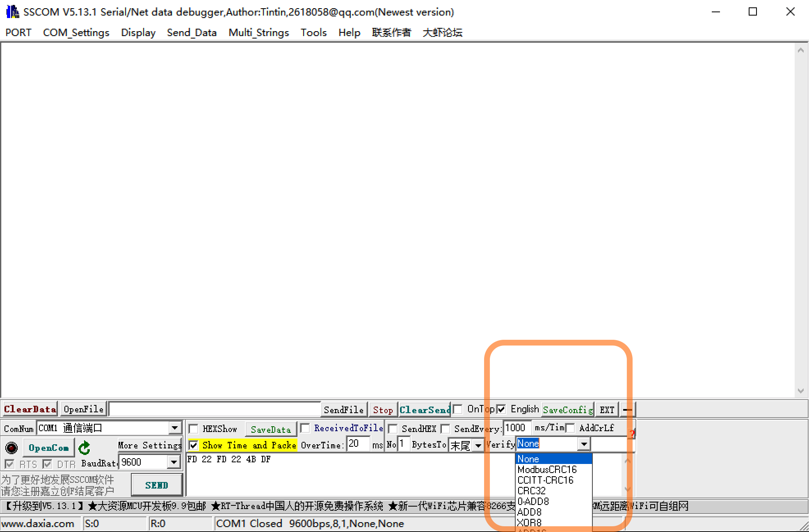Expand the ComNum COM1 port dropdown
The image size is (809, 532).
tap(175, 428)
